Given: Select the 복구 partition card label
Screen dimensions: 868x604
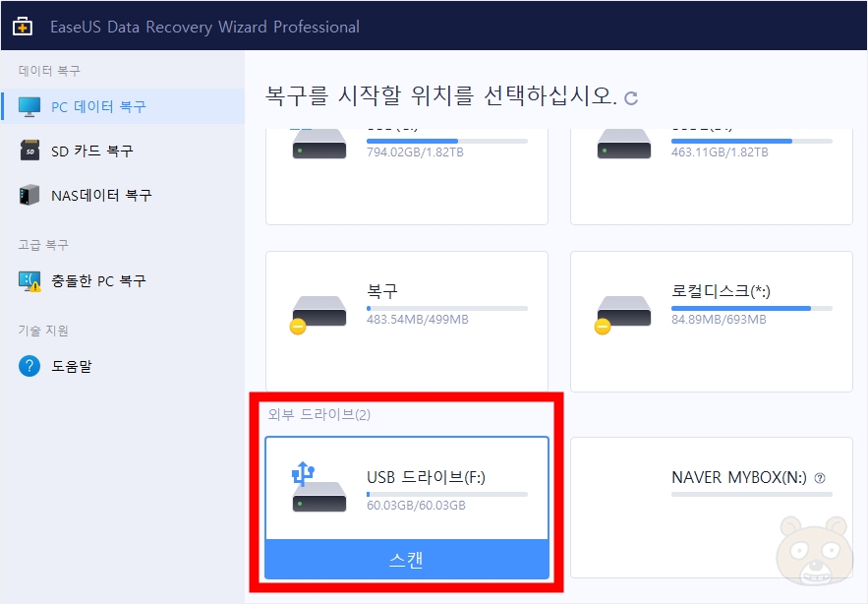Looking at the screenshot, I should pos(382,291).
